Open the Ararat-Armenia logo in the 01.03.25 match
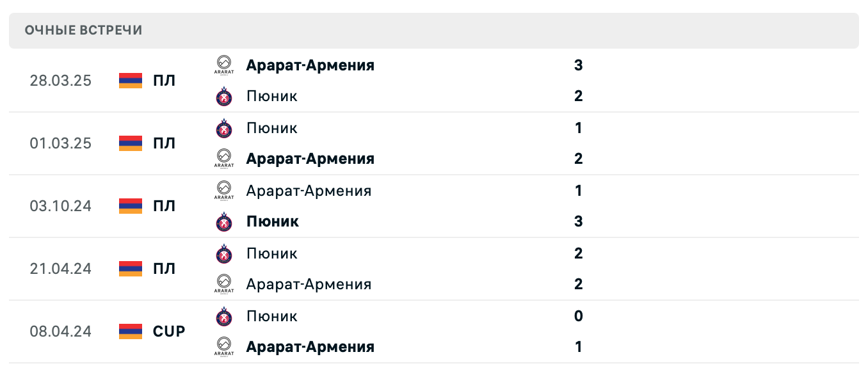868x375 pixels. tap(223, 159)
